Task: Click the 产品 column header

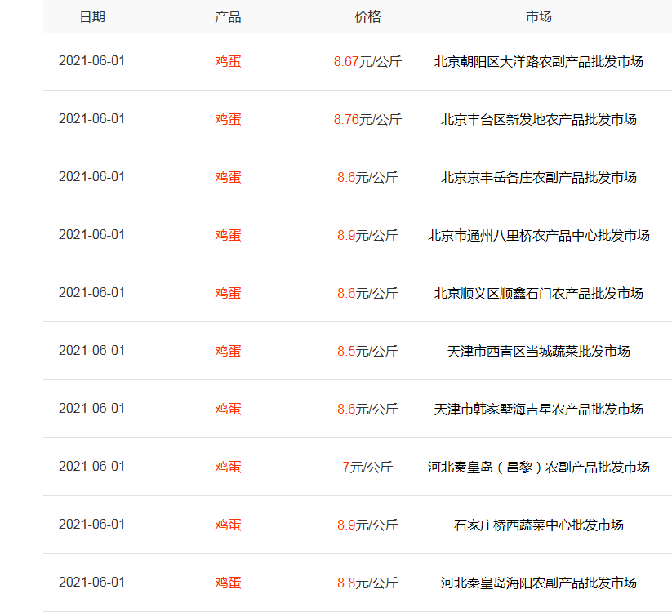Action: tap(228, 17)
